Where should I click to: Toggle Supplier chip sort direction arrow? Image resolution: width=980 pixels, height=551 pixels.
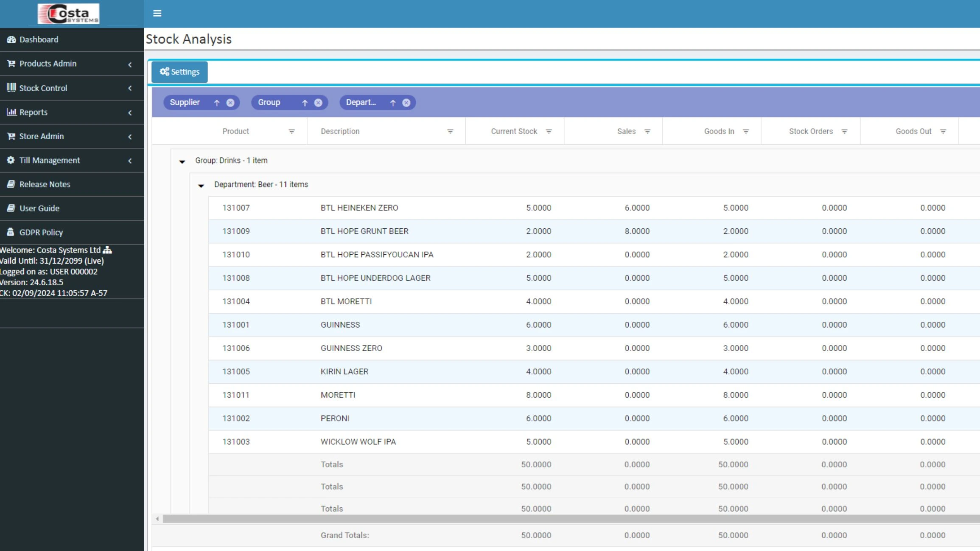[217, 103]
